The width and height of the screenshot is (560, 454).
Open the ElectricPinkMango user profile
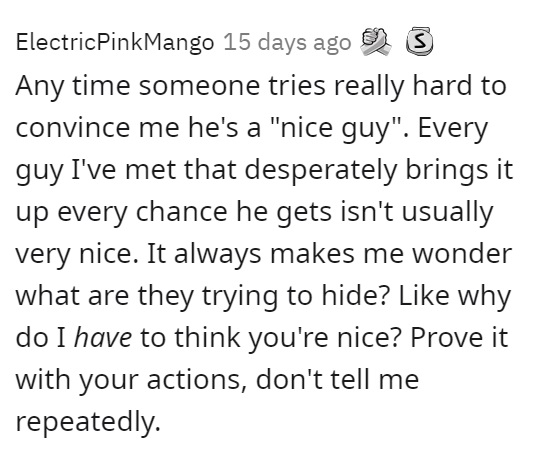115,43
